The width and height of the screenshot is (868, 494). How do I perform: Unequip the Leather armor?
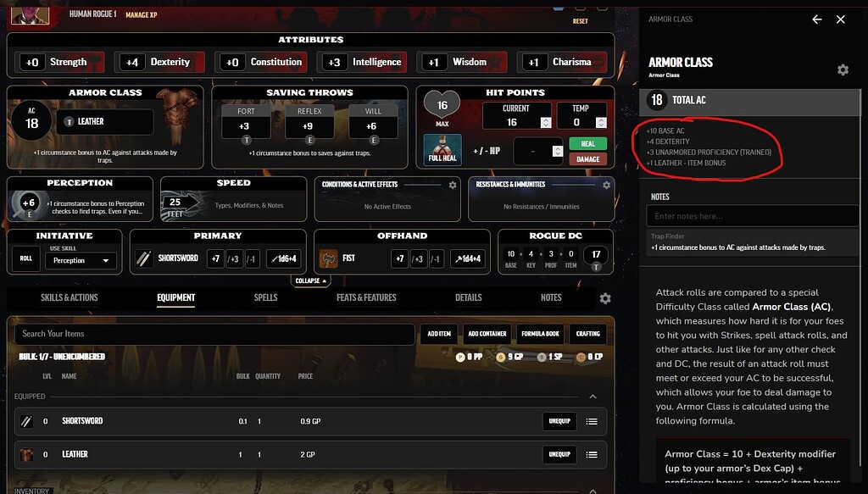(559, 454)
